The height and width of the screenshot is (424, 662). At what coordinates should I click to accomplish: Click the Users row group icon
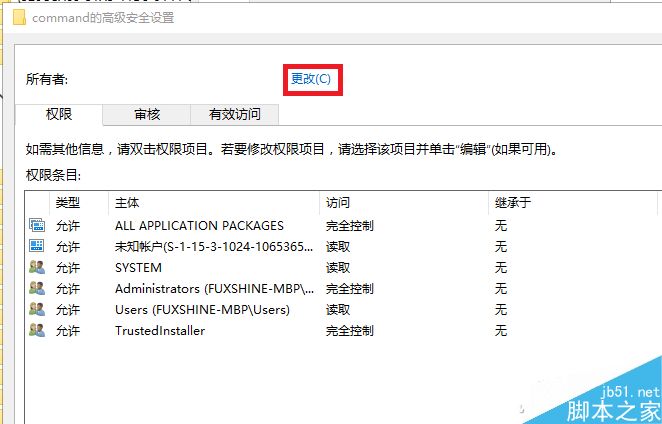[37, 309]
